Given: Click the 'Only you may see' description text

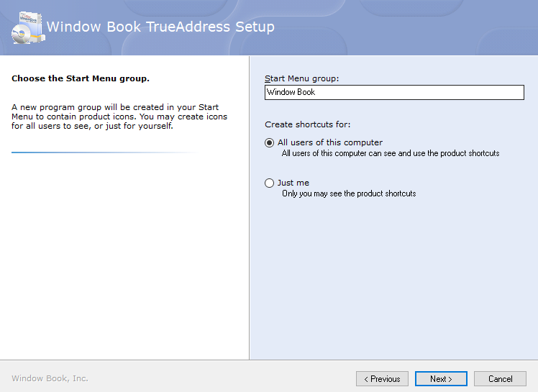Looking at the screenshot, I should point(349,193).
